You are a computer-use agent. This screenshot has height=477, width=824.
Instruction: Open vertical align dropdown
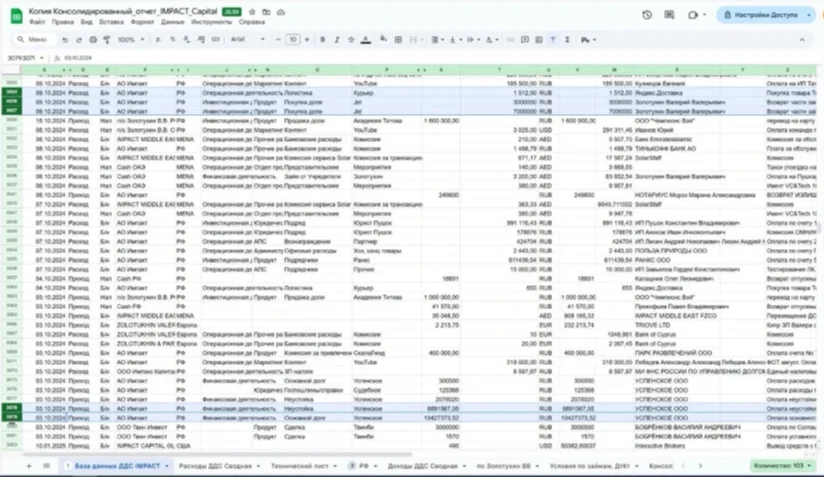pos(455,40)
